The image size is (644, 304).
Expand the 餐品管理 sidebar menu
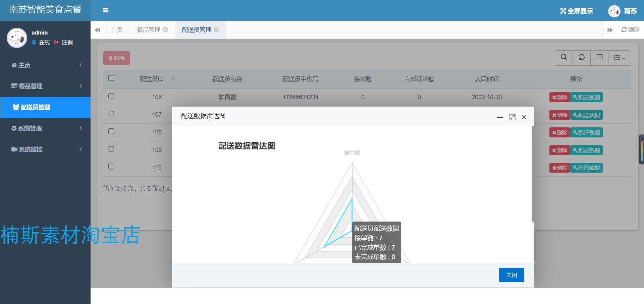45,86
